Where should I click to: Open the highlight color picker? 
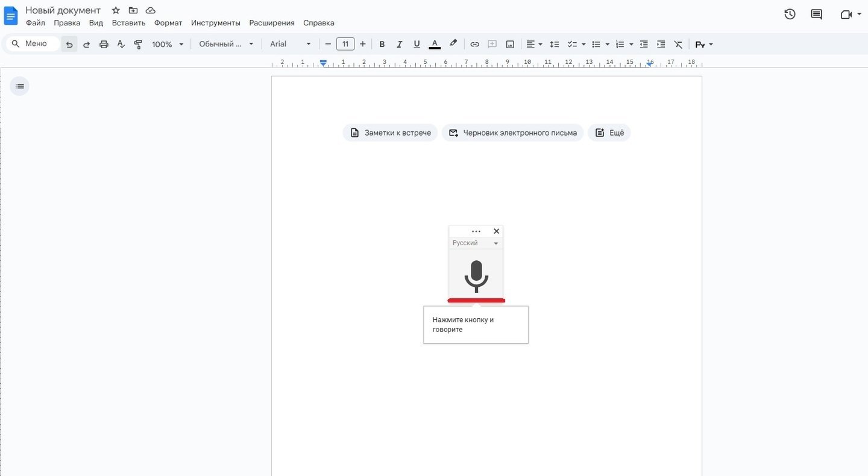(453, 44)
